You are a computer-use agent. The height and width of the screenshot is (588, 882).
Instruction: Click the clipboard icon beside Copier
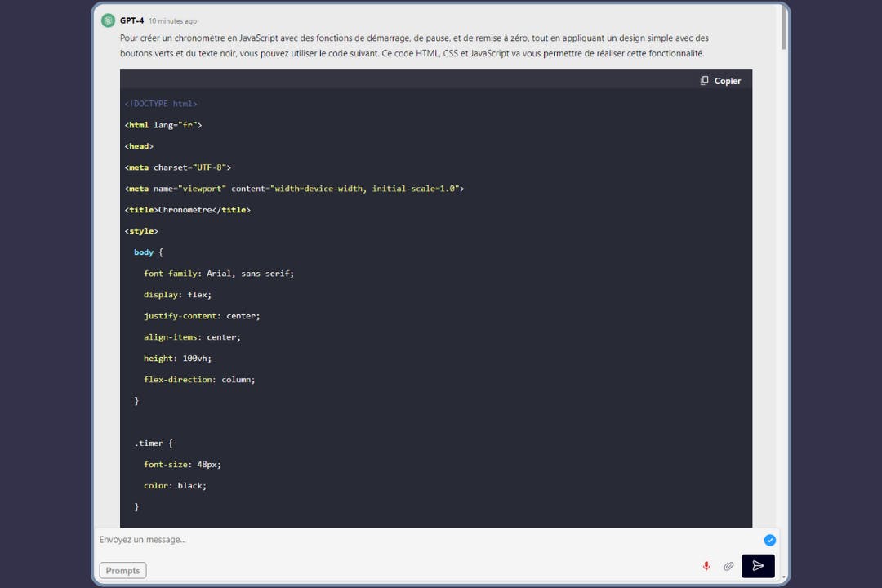(x=704, y=81)
